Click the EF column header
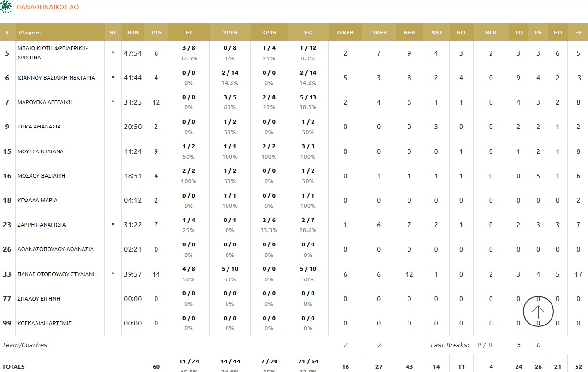 point(578,33)
